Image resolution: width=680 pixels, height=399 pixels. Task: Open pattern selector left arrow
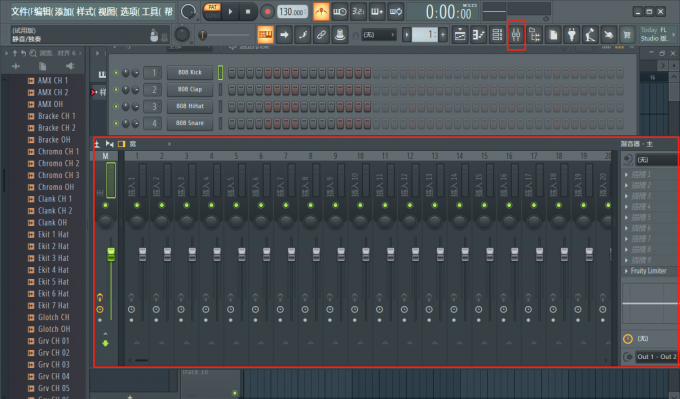pos(406,35)
